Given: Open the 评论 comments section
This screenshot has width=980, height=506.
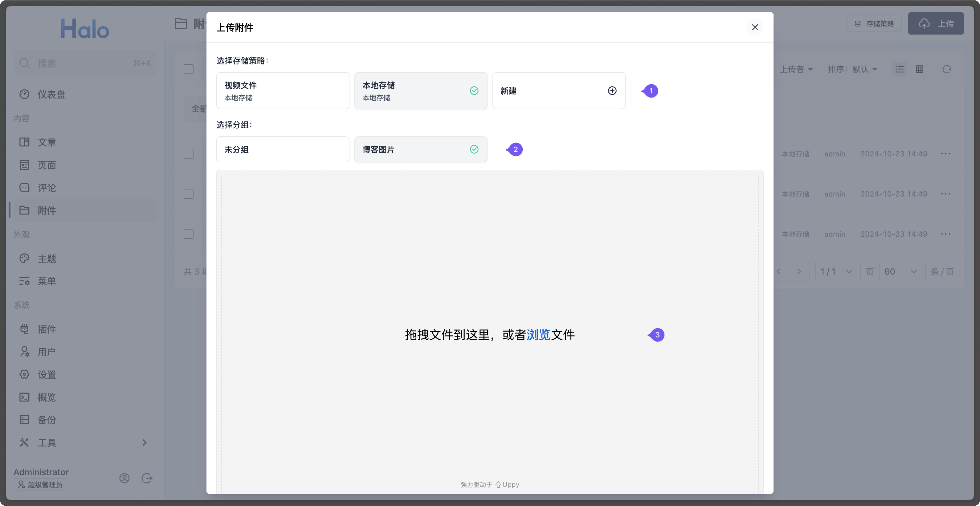Looking at the screenshot, I should click(47, 187).
